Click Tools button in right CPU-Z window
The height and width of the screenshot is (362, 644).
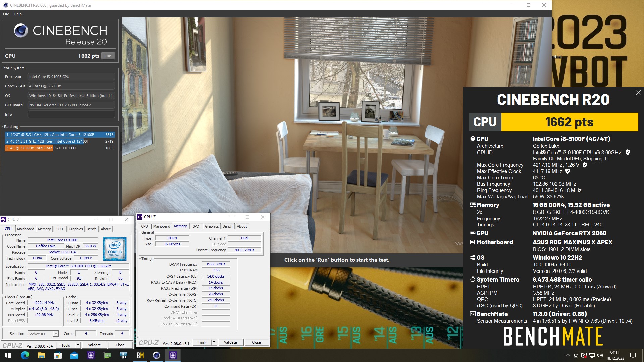[x=202, y=342]
